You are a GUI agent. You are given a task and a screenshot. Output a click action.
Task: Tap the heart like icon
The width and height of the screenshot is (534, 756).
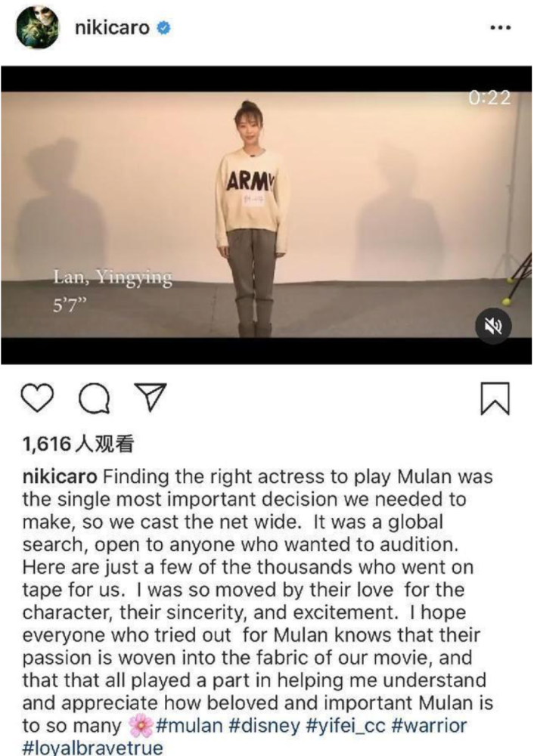tap(38, 398)
